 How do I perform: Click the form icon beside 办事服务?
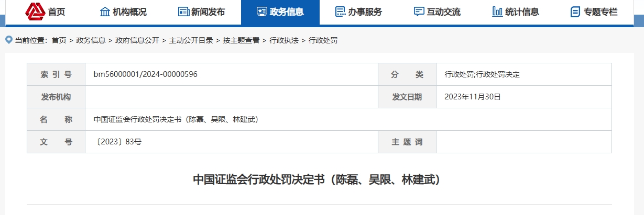click(341, 12)
